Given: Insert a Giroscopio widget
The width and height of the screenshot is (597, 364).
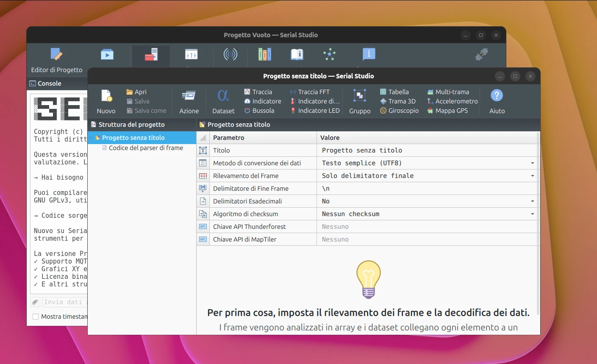Looking at the screenshot, I should pyautogui.click(x=399, y=111).
